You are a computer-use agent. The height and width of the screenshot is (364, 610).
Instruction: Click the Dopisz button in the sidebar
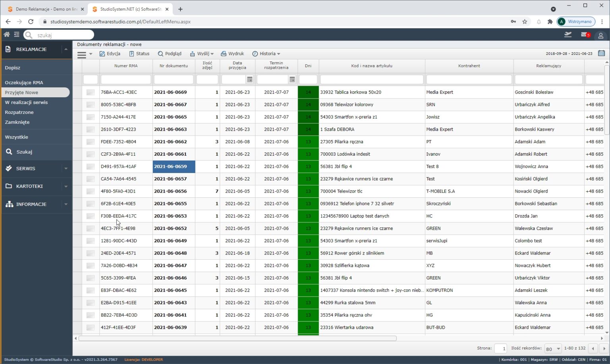pos(12,67)
